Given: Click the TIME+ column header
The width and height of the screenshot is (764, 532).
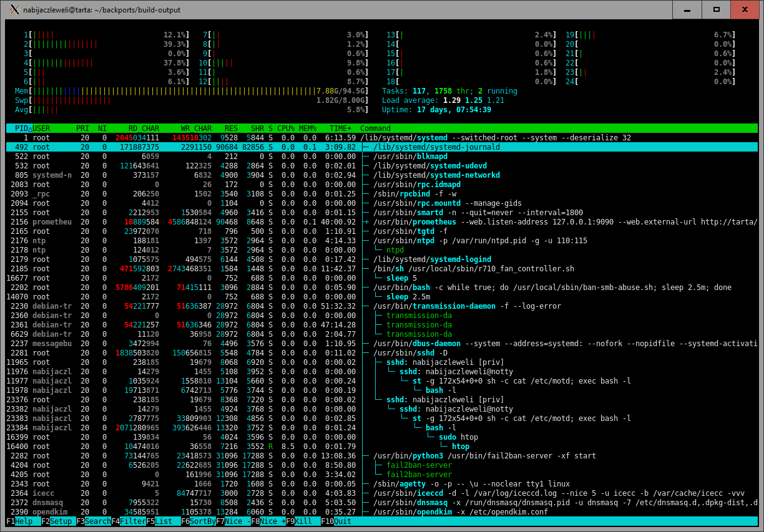Looking at the screenshot, I should click(340, 128).
